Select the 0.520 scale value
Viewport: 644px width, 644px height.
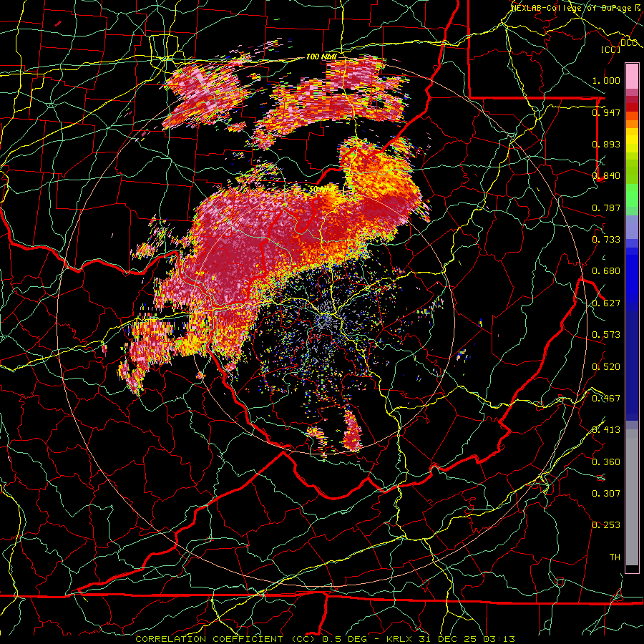(x=606, y=367)
